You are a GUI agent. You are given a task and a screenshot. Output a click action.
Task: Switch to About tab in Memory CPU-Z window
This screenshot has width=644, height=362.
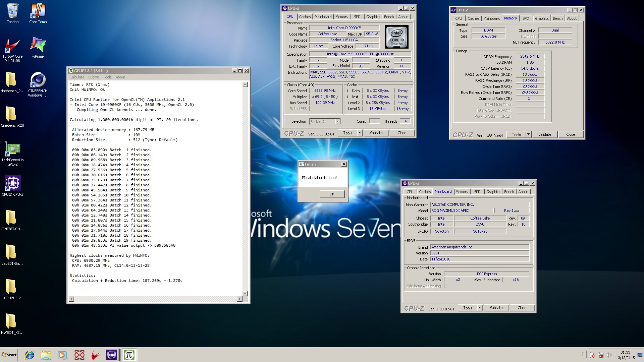point(572,18)
